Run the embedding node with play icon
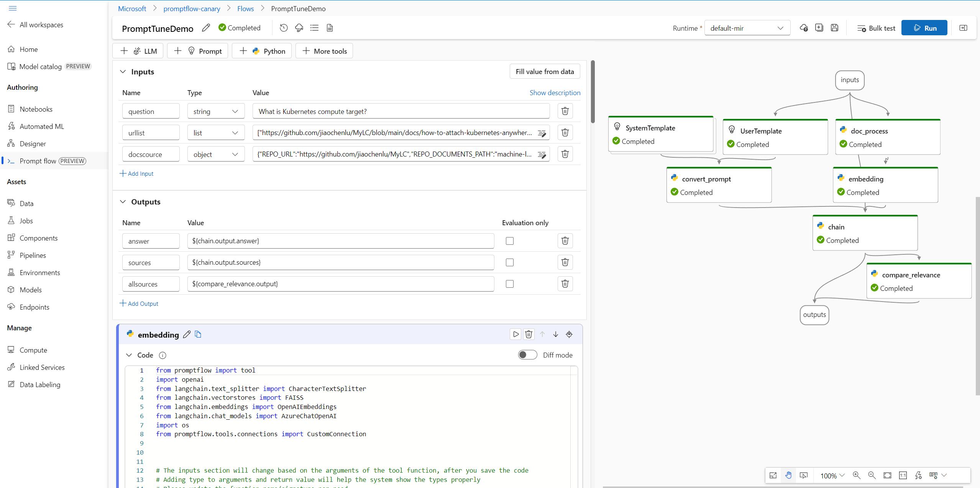This screenshot has height=488, width=980. click(x=515, y=334)
